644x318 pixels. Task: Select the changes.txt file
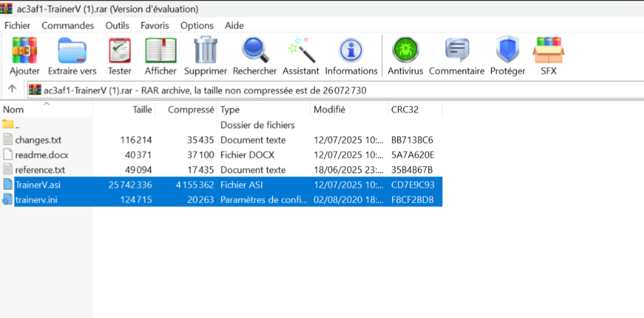click(x=38, y=140)
